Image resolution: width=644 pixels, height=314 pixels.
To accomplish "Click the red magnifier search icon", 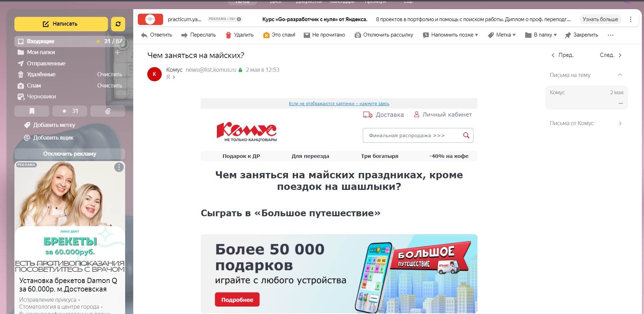I will coord(466,135).
